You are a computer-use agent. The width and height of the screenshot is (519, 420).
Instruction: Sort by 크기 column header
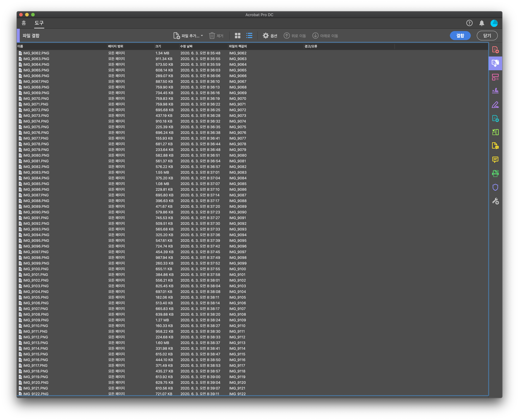(x=158, y=46)
